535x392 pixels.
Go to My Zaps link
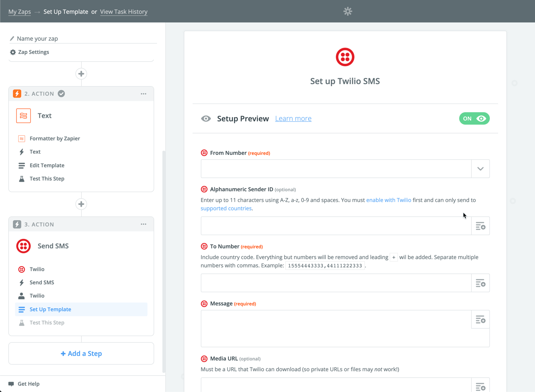click(19, 12)
